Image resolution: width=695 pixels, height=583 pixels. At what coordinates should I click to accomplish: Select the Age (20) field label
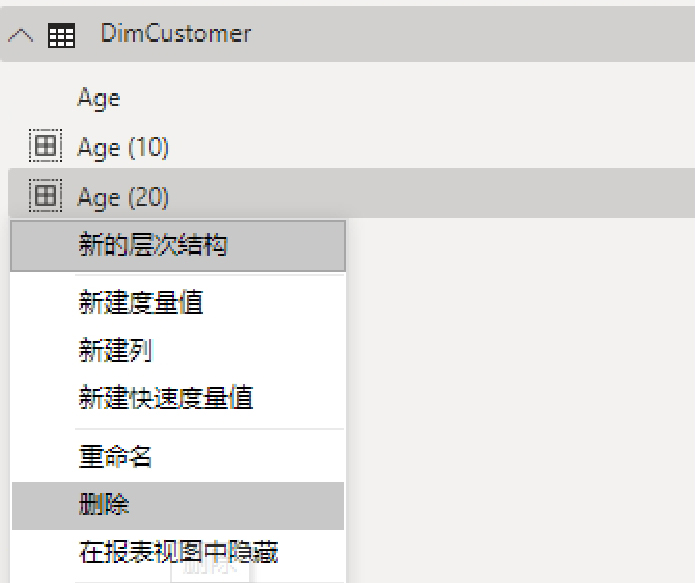123,197
